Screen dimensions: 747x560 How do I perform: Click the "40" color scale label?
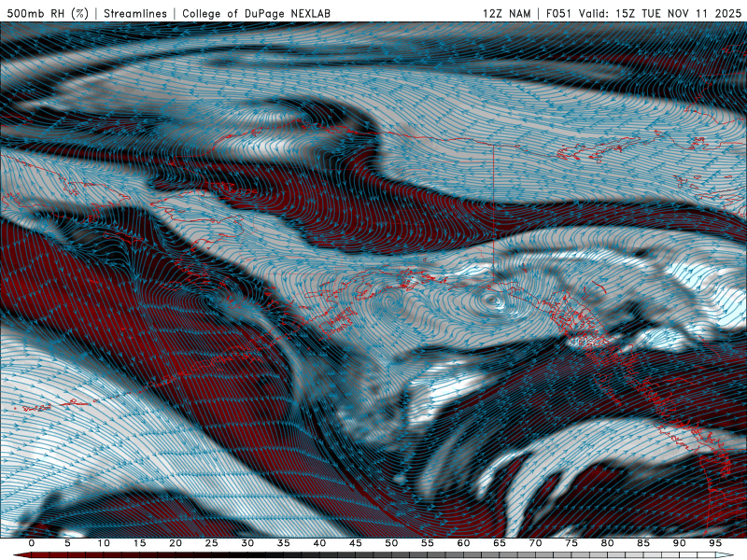(319, 543)
